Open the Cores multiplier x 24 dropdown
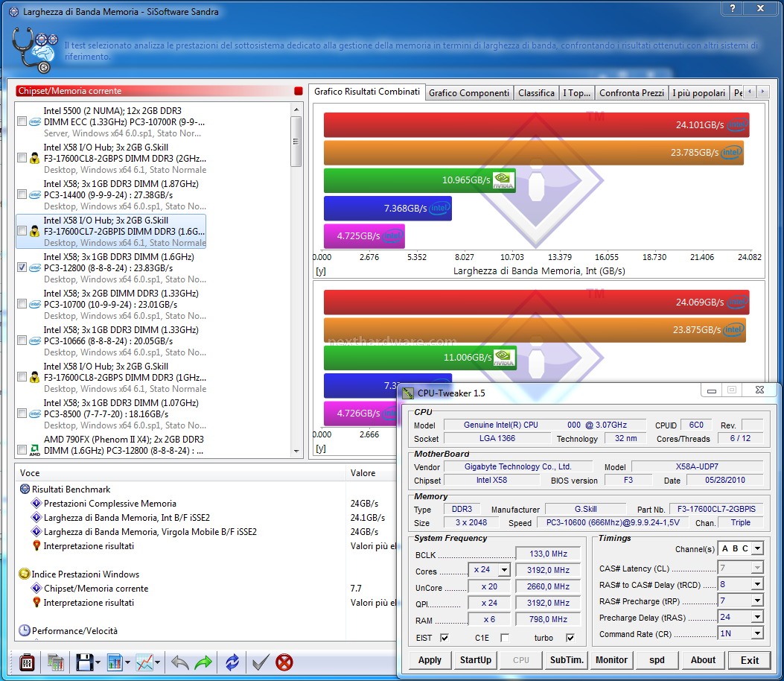784x681 pixels. click(x=505, y=570)
